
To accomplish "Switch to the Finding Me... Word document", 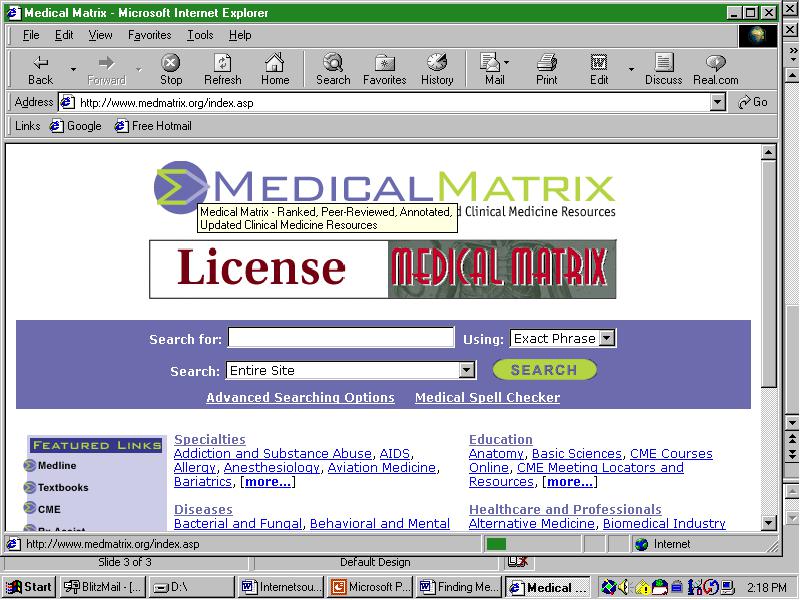I will pos(459,587).
